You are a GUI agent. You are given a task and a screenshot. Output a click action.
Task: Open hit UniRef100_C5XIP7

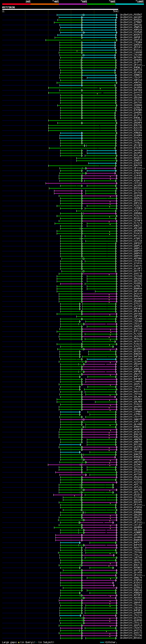[131, 77]
